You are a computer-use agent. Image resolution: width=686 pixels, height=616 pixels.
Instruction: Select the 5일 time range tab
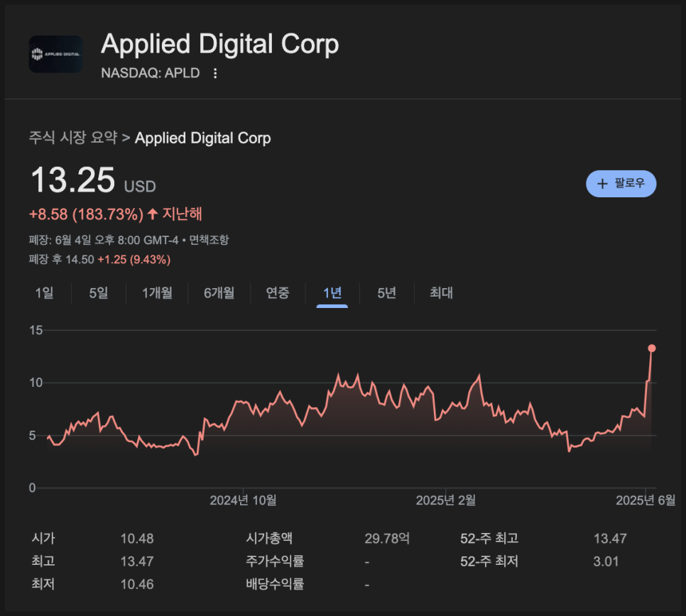pyautogui.click(x=99, y=292)
